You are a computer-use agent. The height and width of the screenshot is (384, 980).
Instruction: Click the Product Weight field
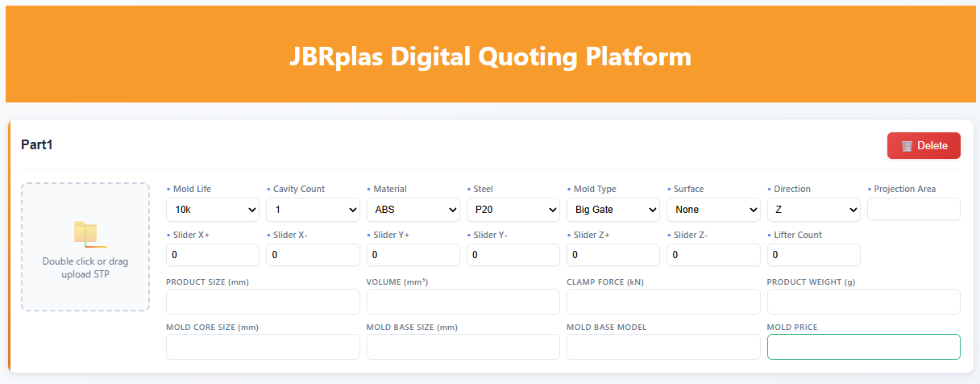tap(863, 302)
